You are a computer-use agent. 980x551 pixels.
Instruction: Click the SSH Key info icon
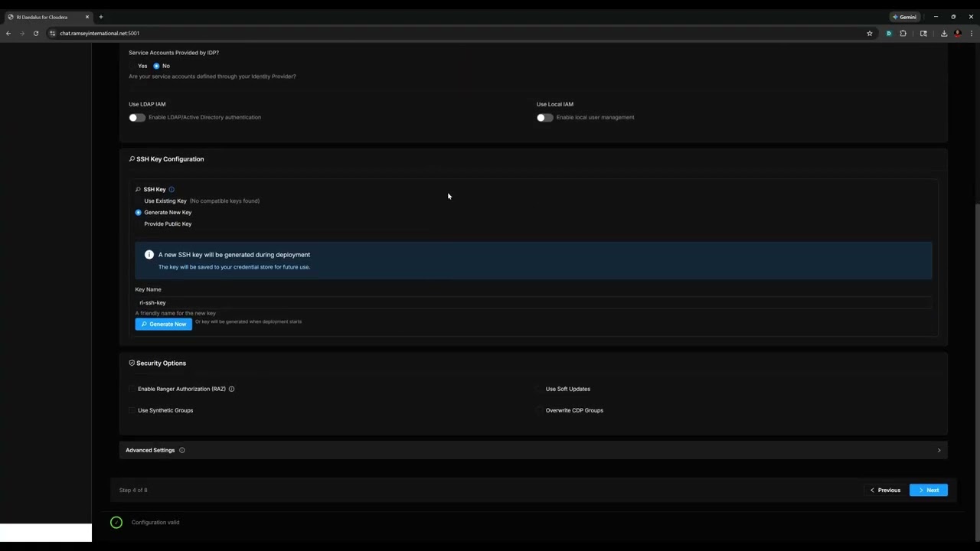click(171, 189)
